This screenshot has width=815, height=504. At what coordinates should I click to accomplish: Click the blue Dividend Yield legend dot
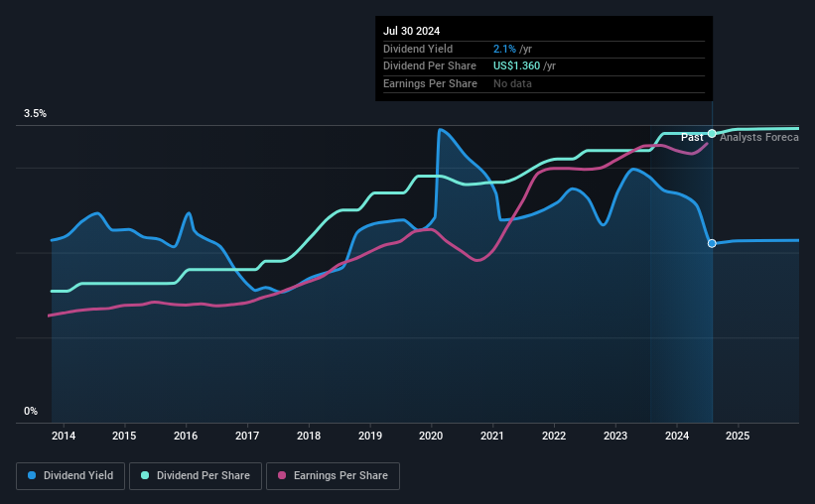pos(32,475)
